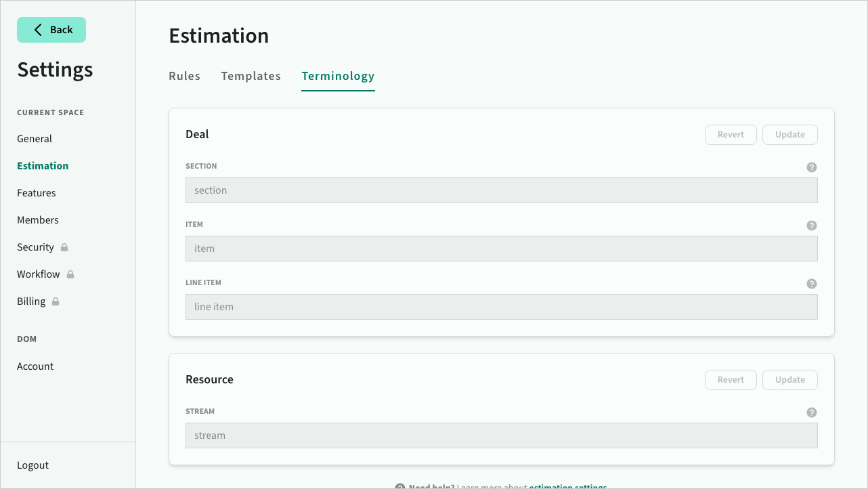Focus the Section terminology input field
The width and height of the screenshot is (868, 489).
[x=501, y=190]
